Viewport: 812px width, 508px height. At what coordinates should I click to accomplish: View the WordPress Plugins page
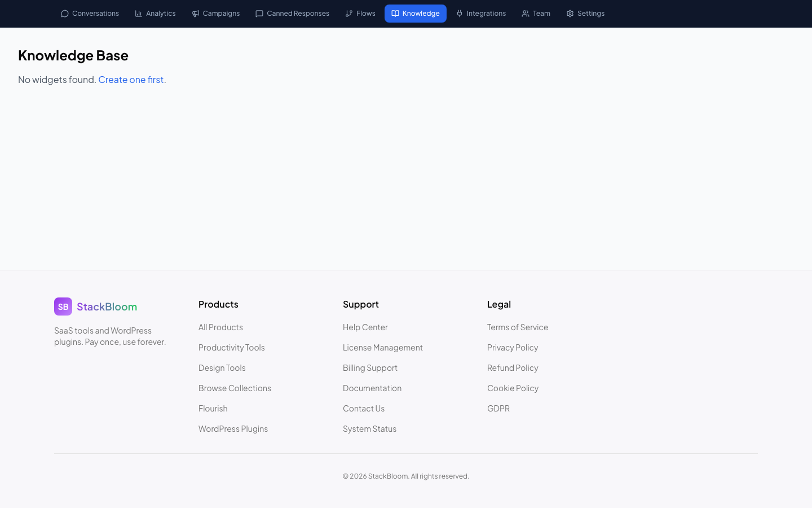coord(233,428)
